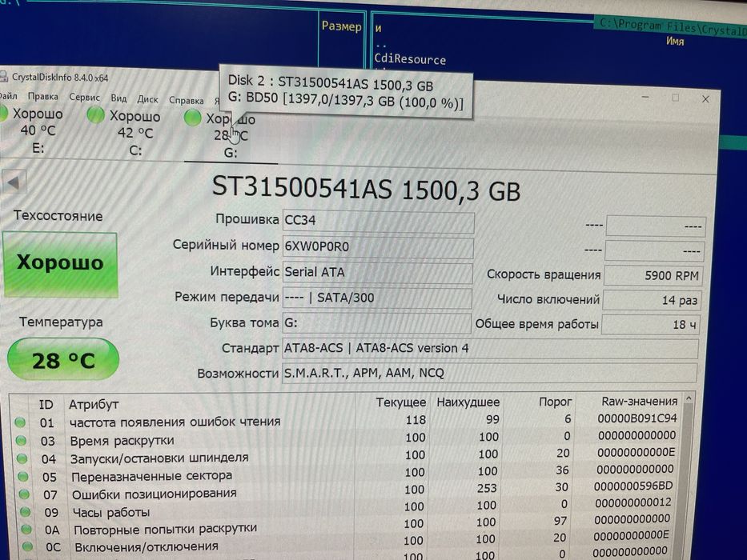
Task: Click status dot of attribute 01
Action: [x=20, y=422]
